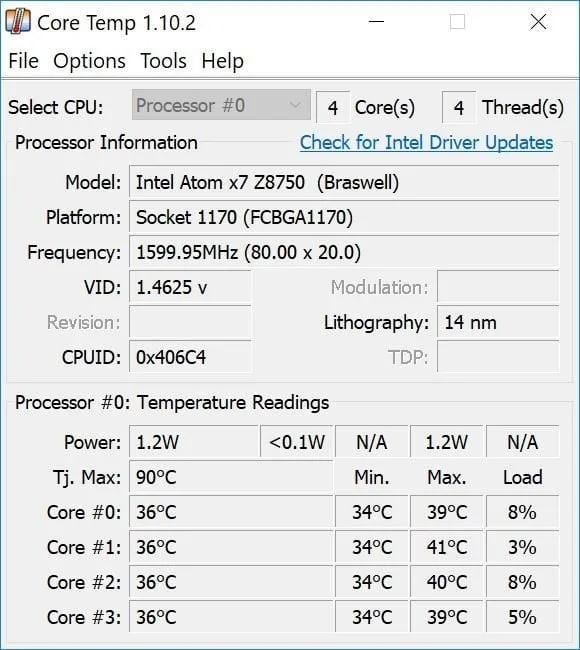
Task: Click Core #2 current temperature 36°C
Action: 231,582
